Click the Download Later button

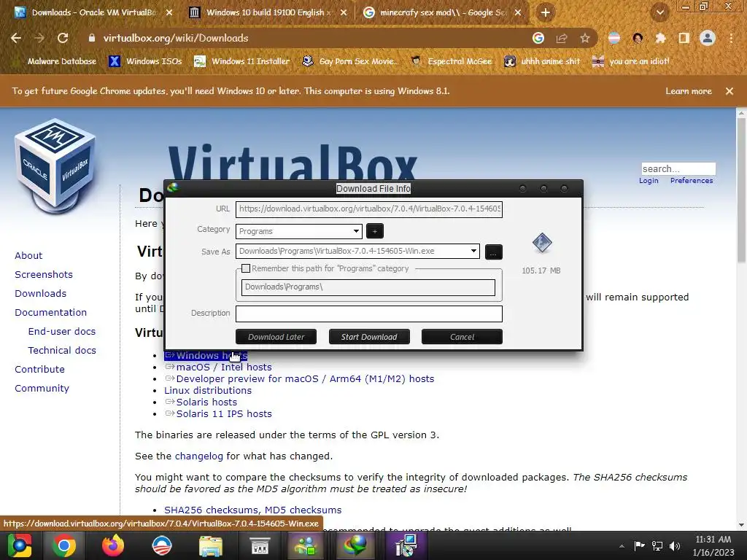[x=276, y=337]
